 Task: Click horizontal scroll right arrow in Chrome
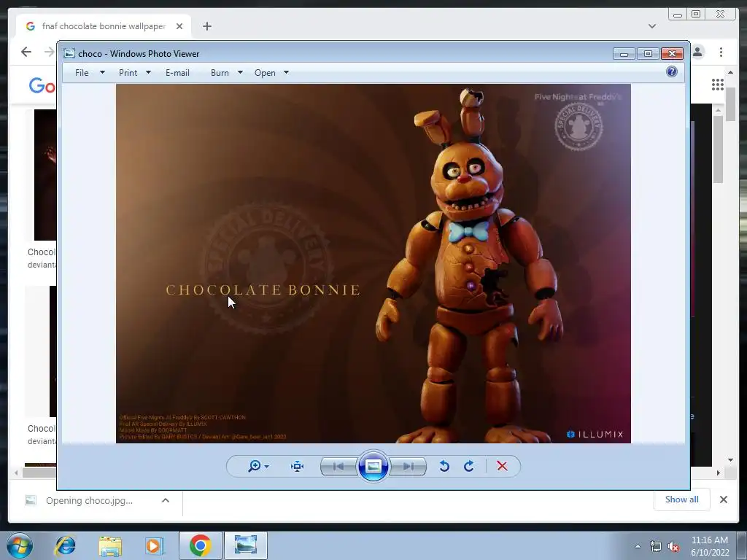(x=719, y=472)
